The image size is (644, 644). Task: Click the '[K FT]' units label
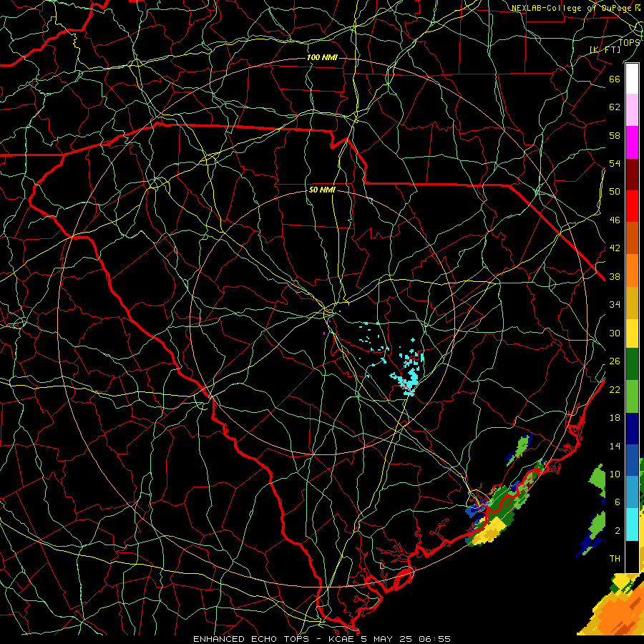(x=605, y=50)
